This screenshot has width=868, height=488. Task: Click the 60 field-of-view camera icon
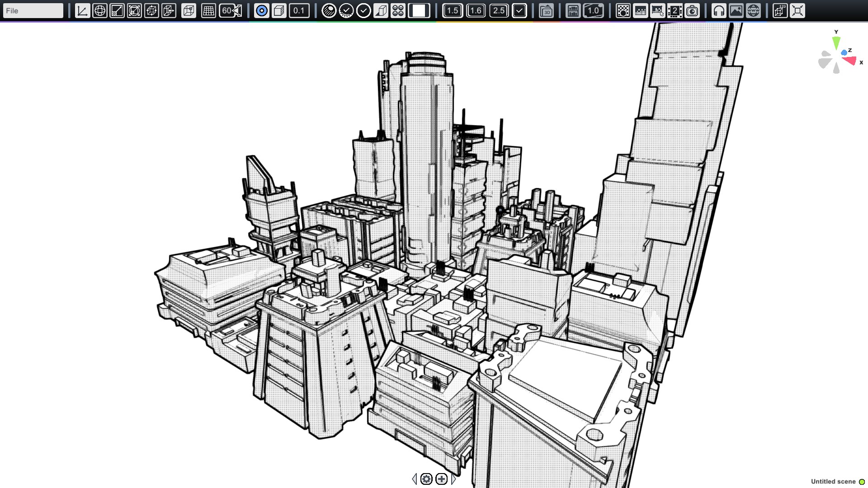pyautogui.click(x=231, y=10)
